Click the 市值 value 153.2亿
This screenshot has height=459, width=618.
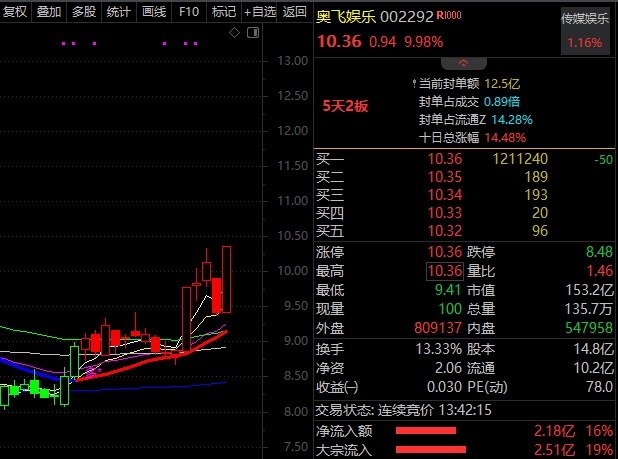tap(590, 290)
